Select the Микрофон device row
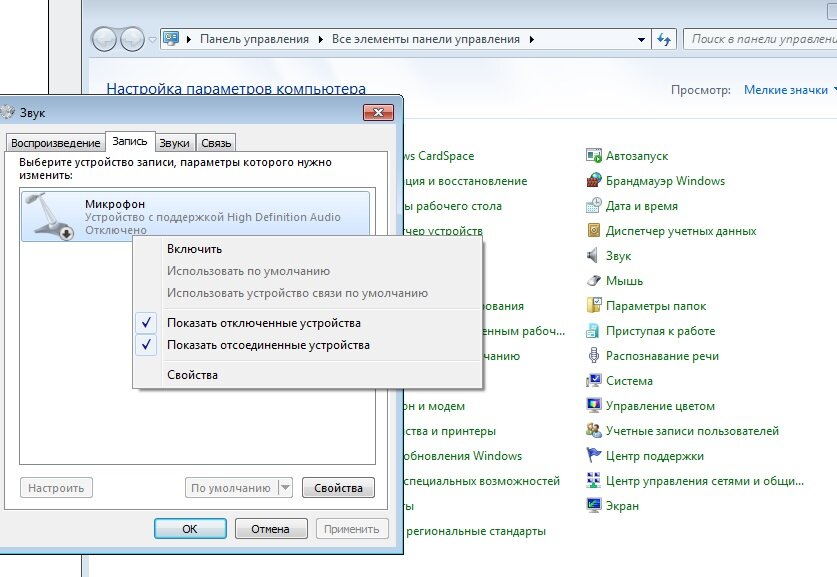 pyautogui.click(x=195, y=216)
